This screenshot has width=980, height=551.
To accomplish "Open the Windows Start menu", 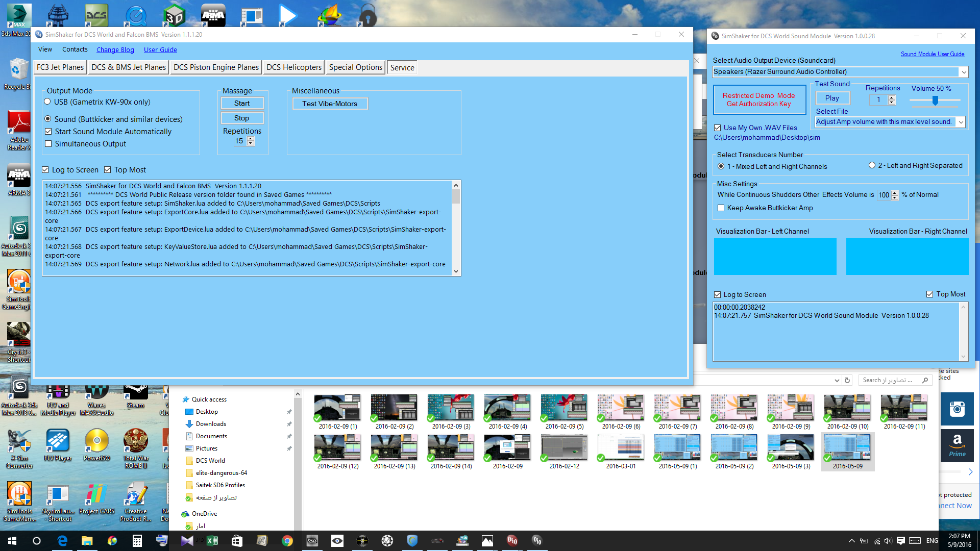I will coord(12,541).
